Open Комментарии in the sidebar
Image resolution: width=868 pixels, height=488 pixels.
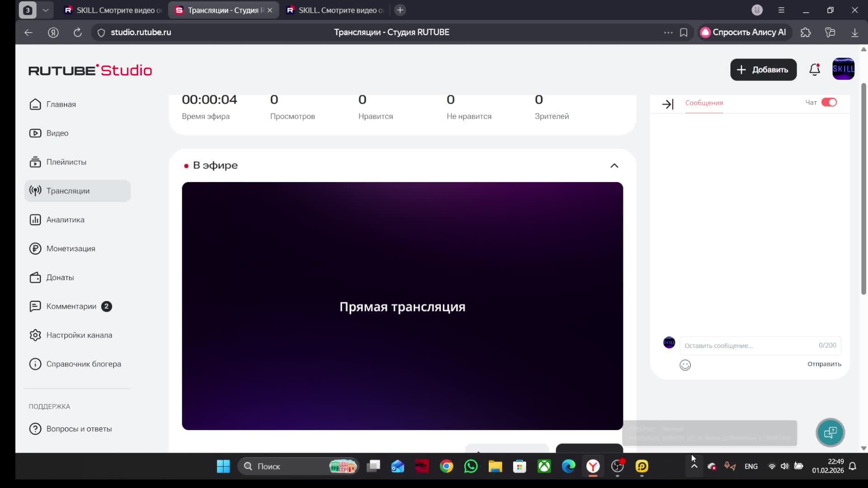click(x=71, y=306)
